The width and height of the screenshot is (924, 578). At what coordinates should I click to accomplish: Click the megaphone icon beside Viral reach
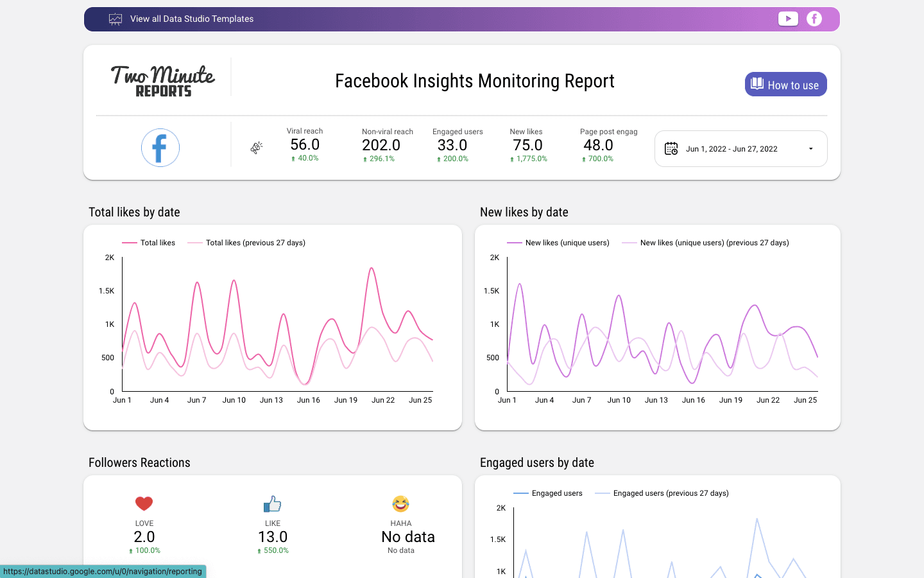tap(256, 147)
